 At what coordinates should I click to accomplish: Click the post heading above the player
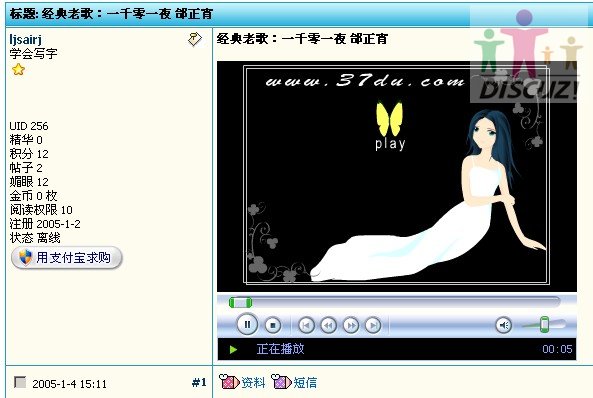(x=302, y=39)
